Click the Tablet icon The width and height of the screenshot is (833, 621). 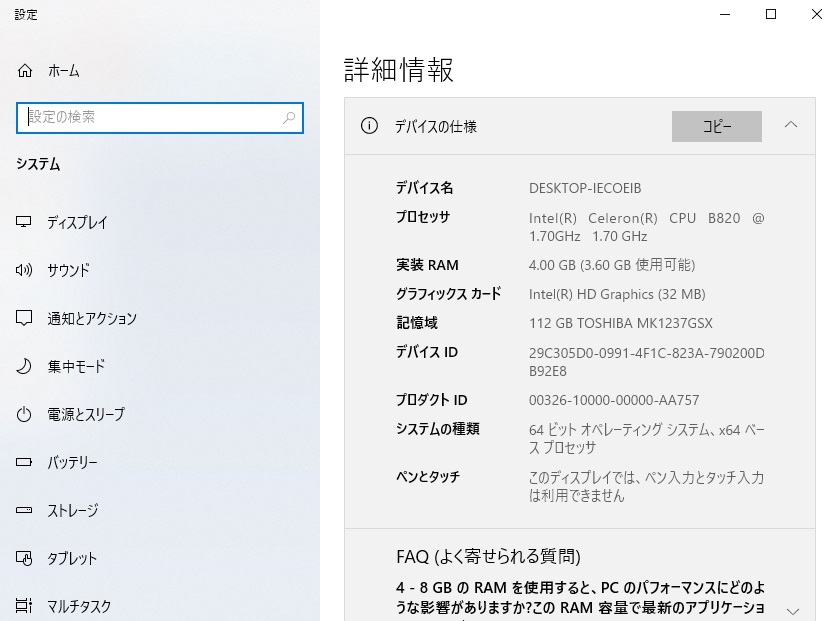click(x=24, y=558)
